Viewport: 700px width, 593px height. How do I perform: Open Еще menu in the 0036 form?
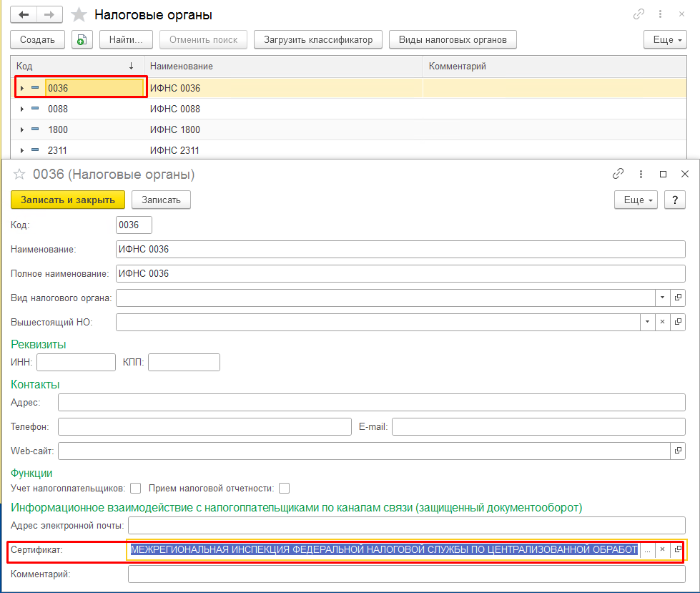coord(636,200)
